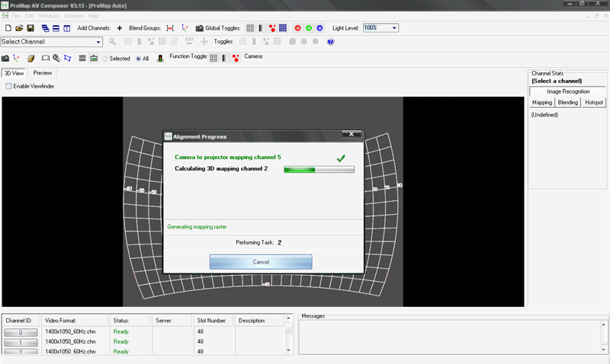
Task: Toggle the global grid icon
Action: click(x=250, y=28)
